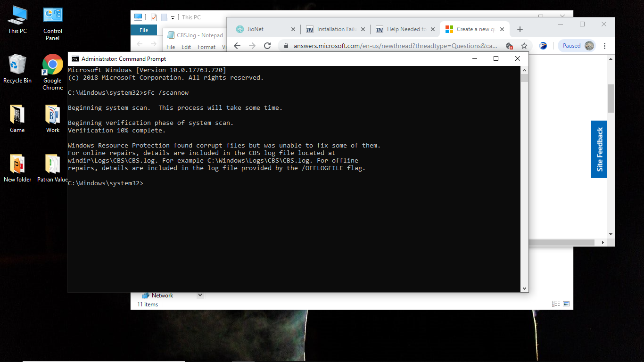Image resolution: width=644 pixels, height=362 pixels.
Task: Click "11 items" in Explorer status bar
Action: tap(148, 304)
